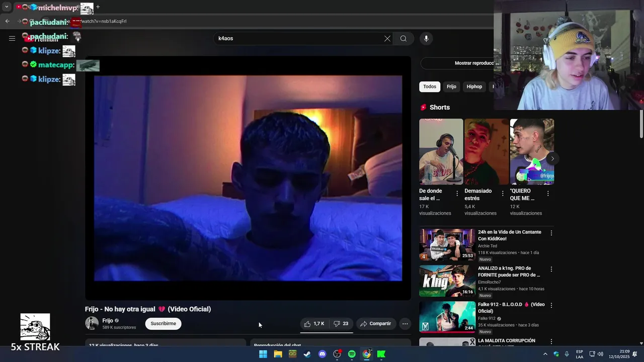Click the Archie Ted channel name

(x=488, y=246)
